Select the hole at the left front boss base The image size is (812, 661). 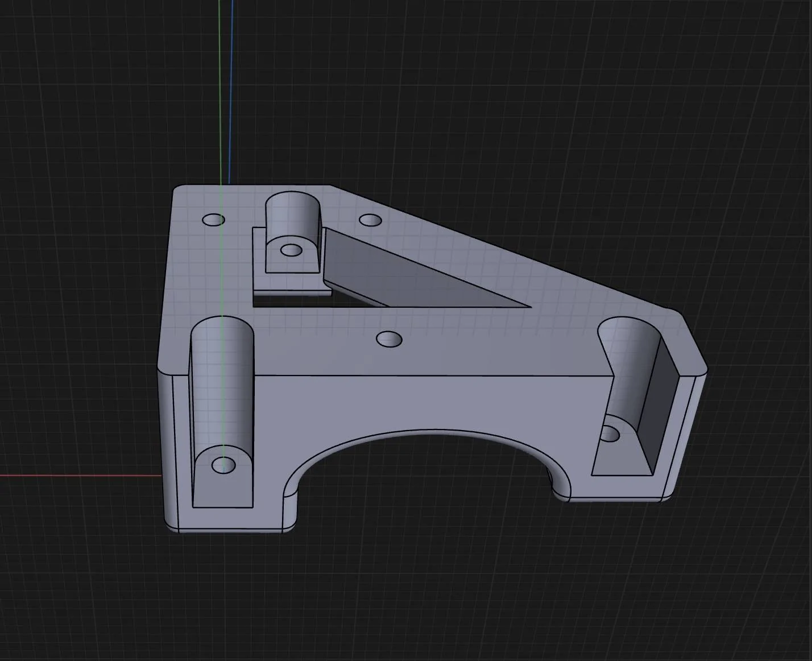coord(223,465)
